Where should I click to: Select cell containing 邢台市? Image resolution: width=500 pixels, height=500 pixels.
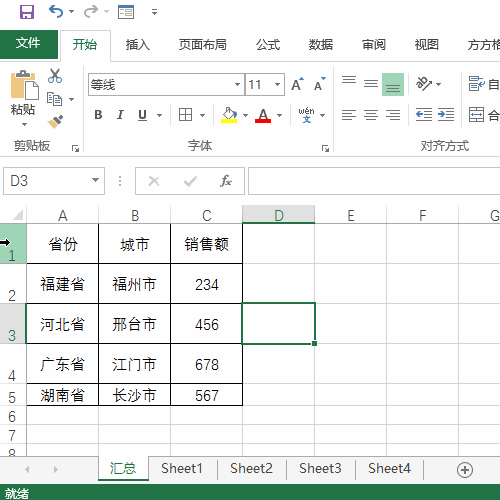(134, 324)
